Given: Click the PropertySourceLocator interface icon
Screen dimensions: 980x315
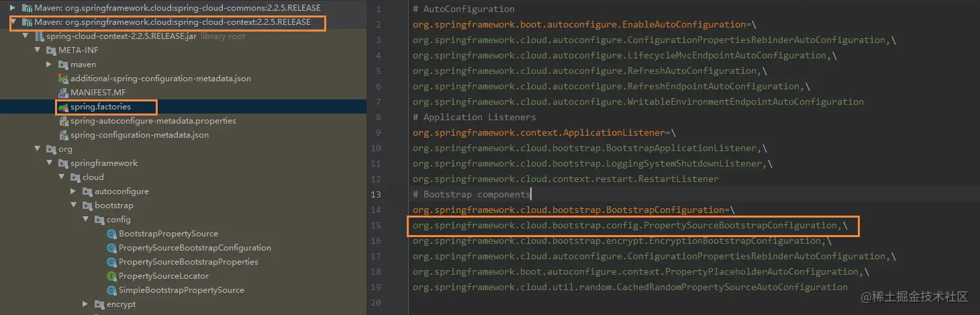Looking at the screenshot, I should coord(112,276).
